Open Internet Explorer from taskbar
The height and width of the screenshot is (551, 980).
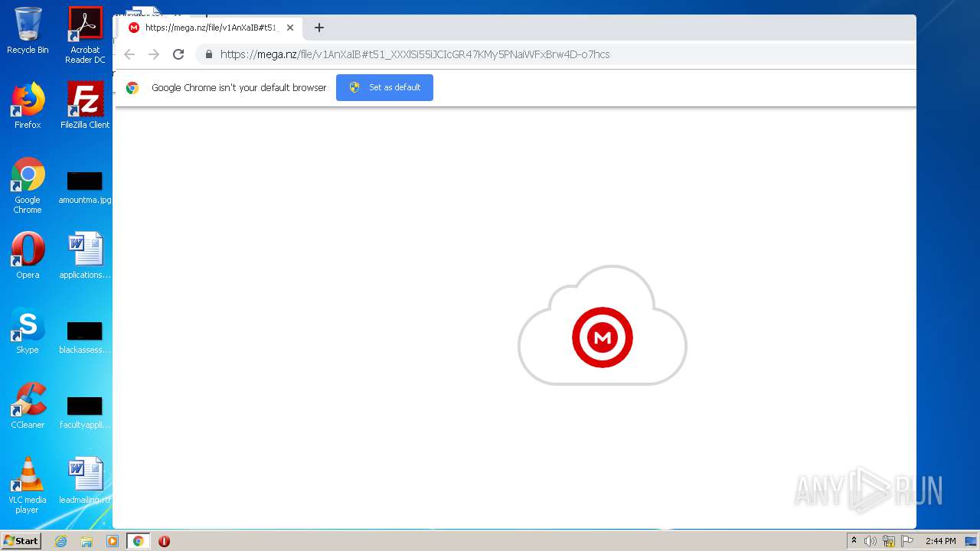click(60, 541)
